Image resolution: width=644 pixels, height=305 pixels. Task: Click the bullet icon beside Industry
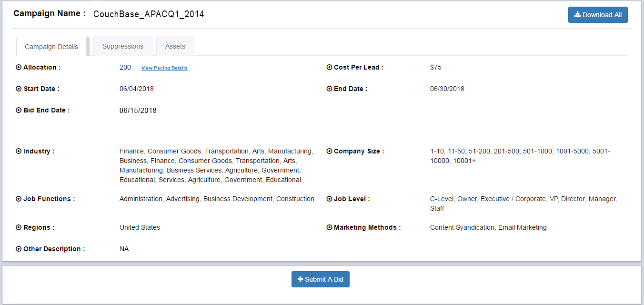[x=19, y=151]
